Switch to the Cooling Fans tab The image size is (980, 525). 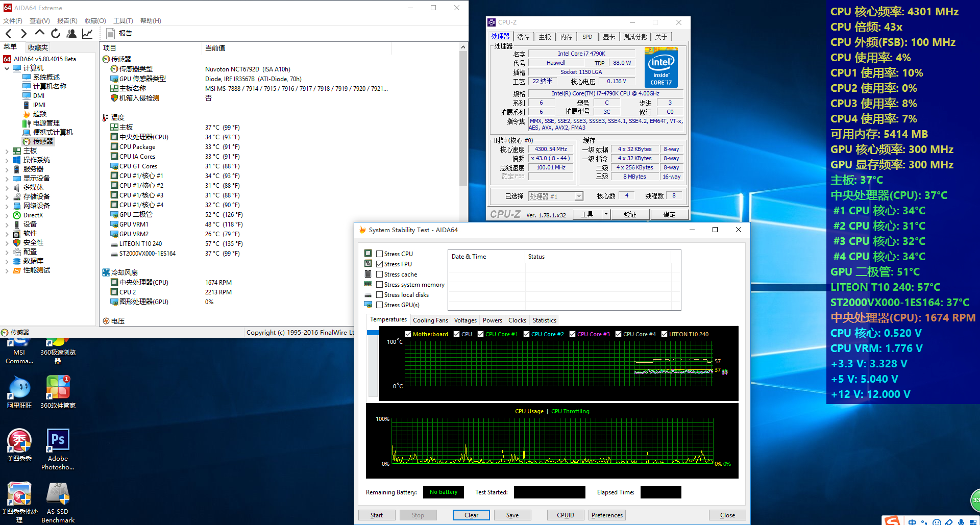[x=430, y=320]
